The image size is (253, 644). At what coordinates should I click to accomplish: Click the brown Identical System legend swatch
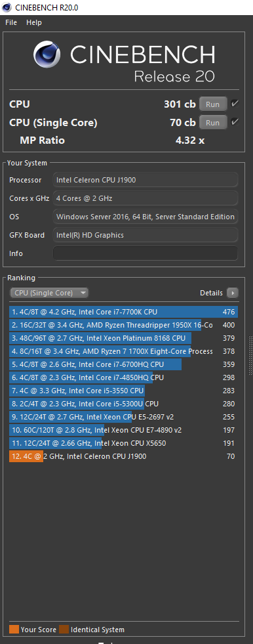[x=64, y=630]
